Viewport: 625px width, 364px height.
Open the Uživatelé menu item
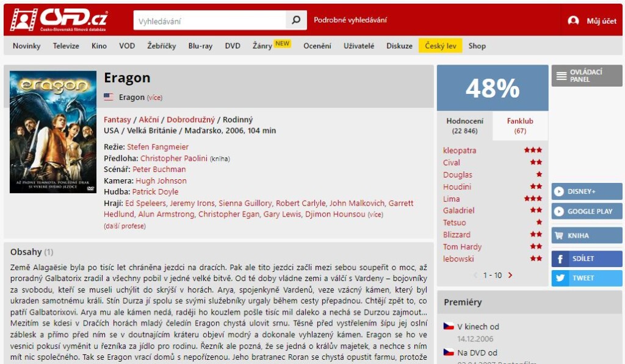359,46
